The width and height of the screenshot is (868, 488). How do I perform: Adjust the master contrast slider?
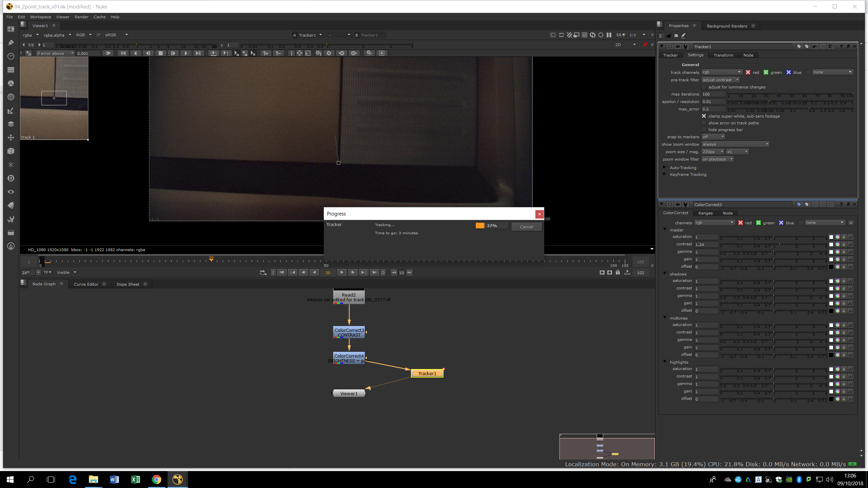point(779,244)
